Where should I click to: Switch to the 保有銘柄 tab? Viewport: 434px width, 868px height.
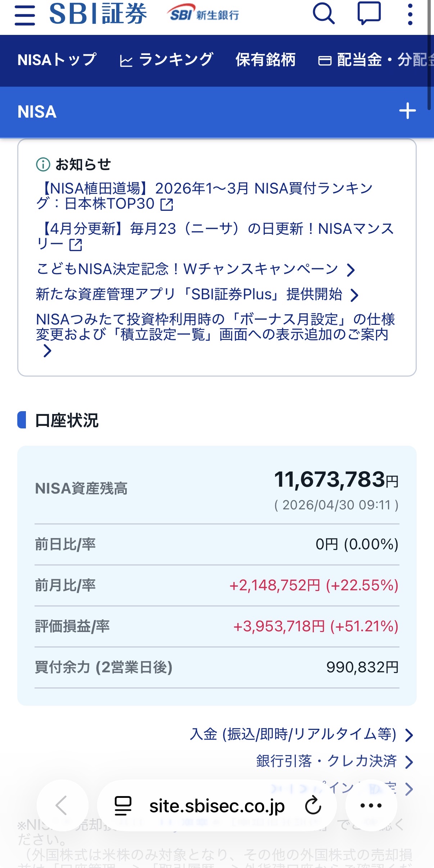coord(266,60)
